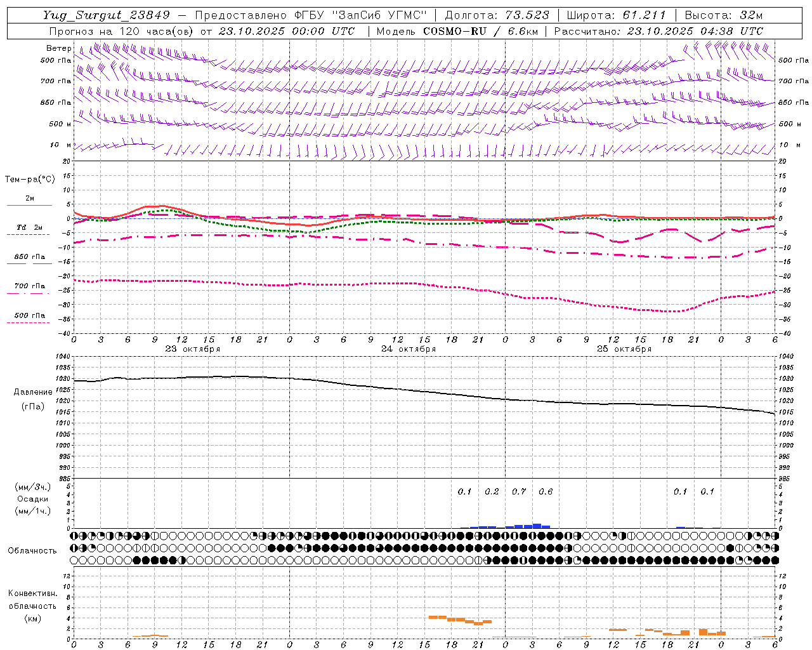Click Рассчитано: 23.10.2025 04:38 UTC timestamp
The width and height of the screenshot is (812, 650).
(658, 31)
